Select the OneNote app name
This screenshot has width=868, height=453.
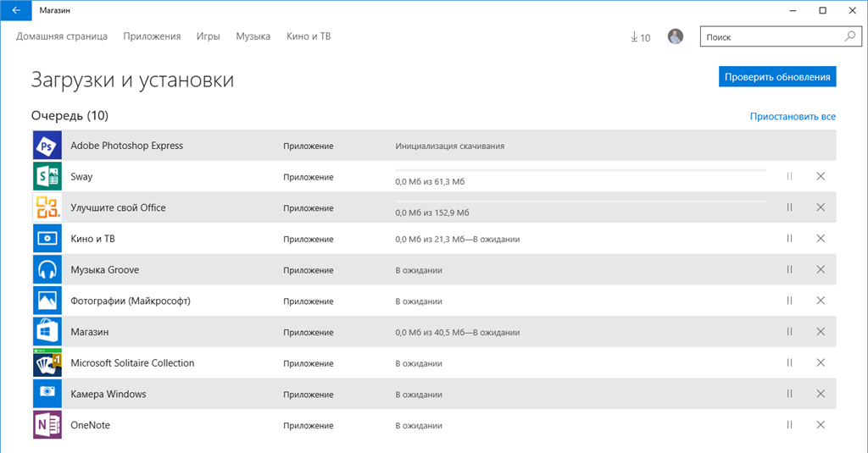coord(90,425)
